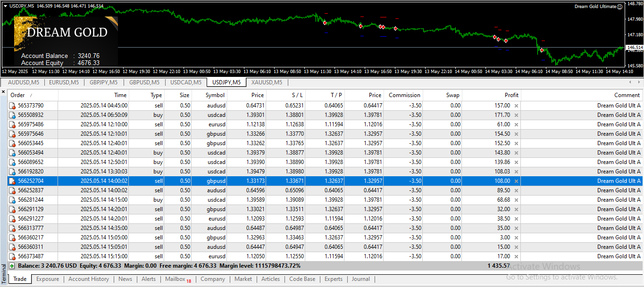Click the order icon for 566192820

[12, 172]
